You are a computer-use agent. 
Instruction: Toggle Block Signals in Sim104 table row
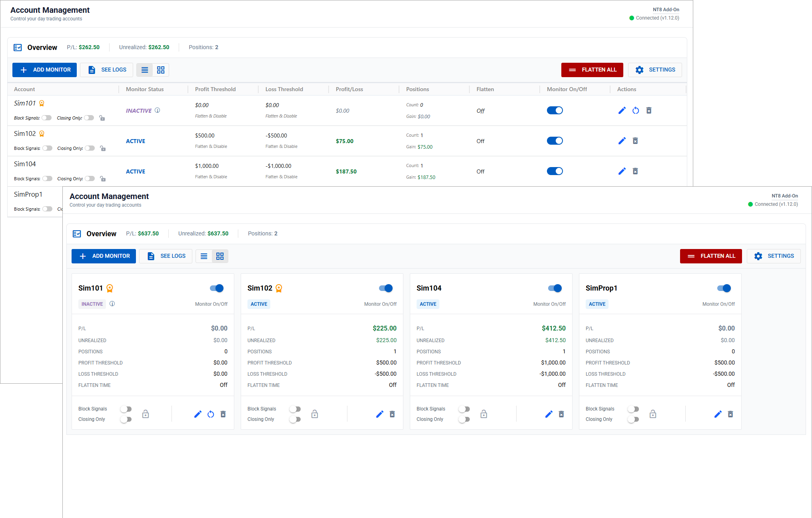click(48, 179)
